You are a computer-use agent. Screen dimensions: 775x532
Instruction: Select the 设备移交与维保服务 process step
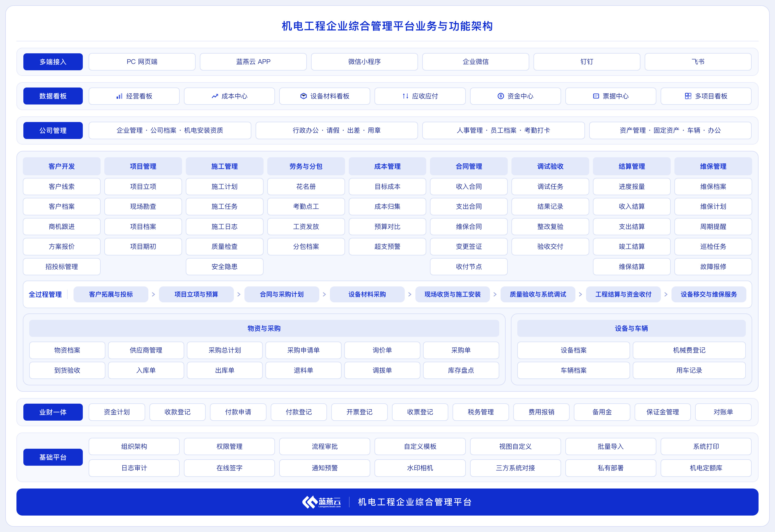[x=709, y=294]
